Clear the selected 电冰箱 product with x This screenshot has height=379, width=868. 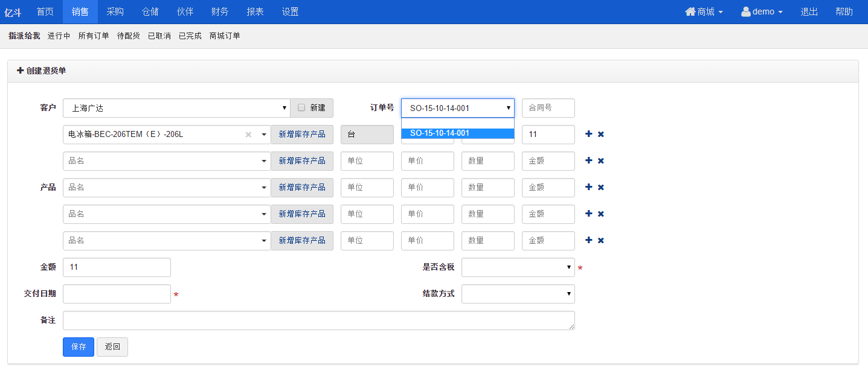248,135
